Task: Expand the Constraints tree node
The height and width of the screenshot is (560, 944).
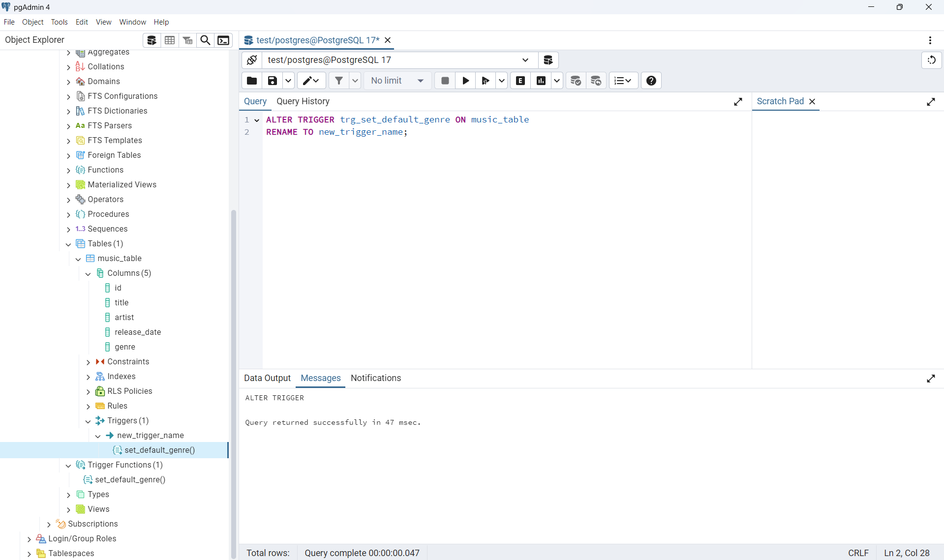Action: [88, 362]
